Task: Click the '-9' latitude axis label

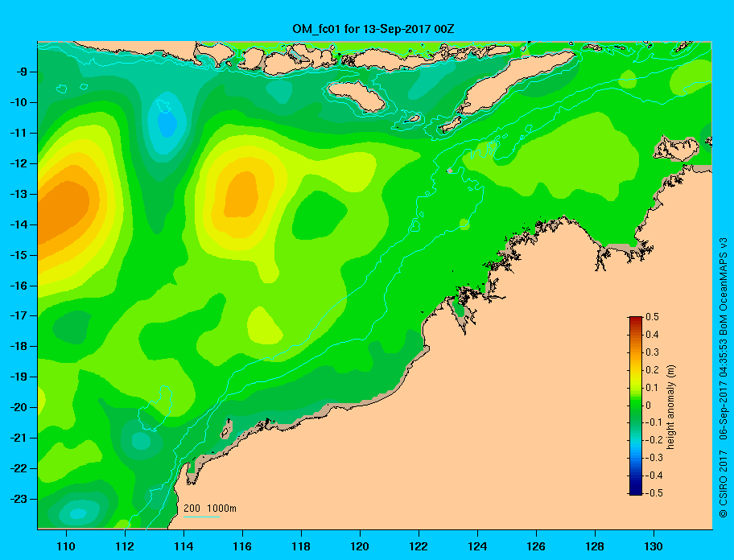Action: point(21,72)
